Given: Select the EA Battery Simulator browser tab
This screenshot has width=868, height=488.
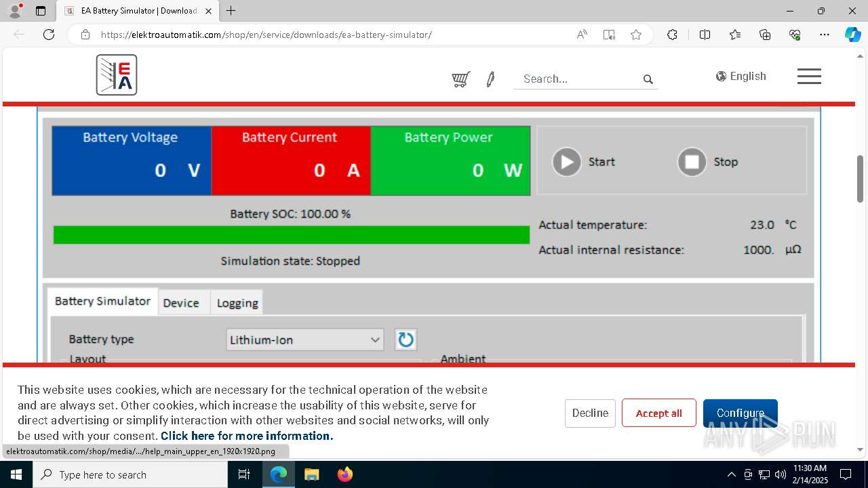Looking at the screenshot, I should 138,11.
